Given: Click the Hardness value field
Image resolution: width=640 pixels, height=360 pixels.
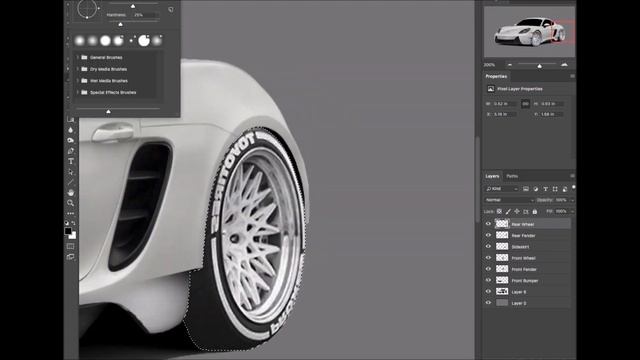Looking at the screenshot, I should [146, 15].
